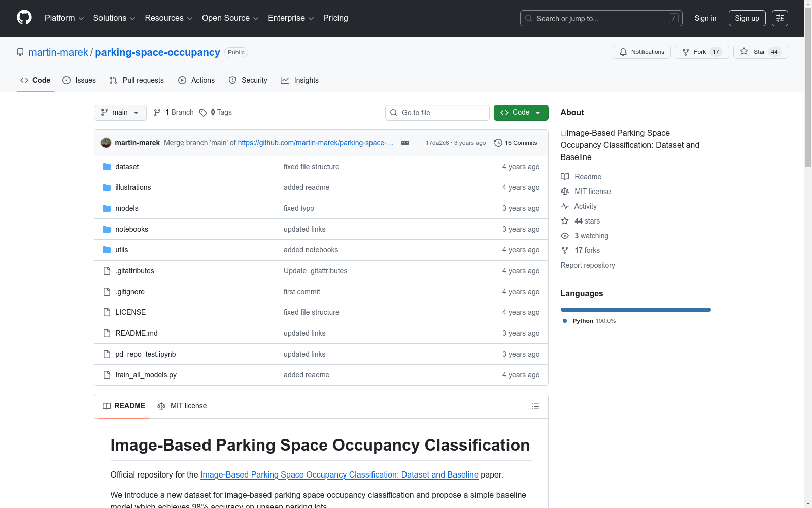Screen dimensions: 812x508
Task: Expand the Enterprise menu
Action: click(291, 18)
